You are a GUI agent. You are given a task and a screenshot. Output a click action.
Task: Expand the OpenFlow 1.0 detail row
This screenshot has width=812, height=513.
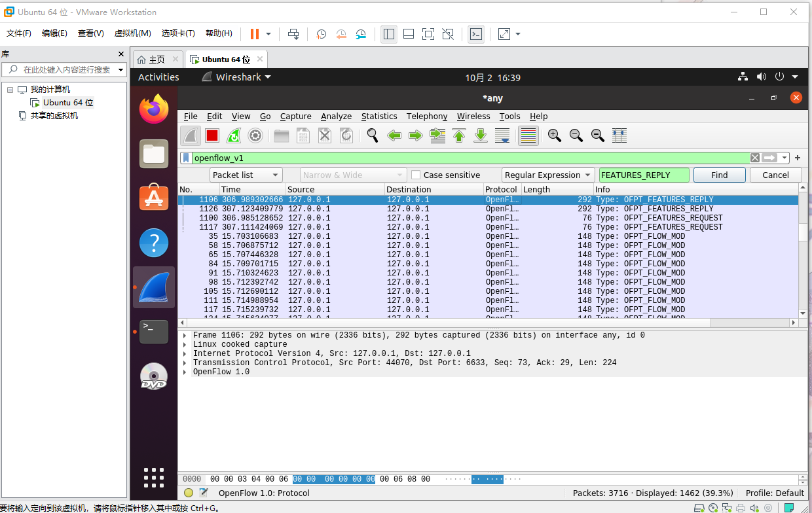(185, 372)
